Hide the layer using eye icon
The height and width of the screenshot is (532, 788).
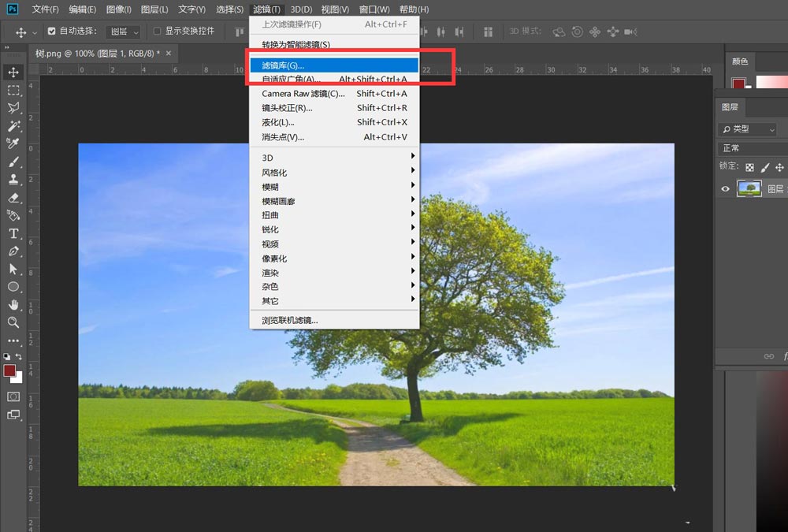pos(726,188)
